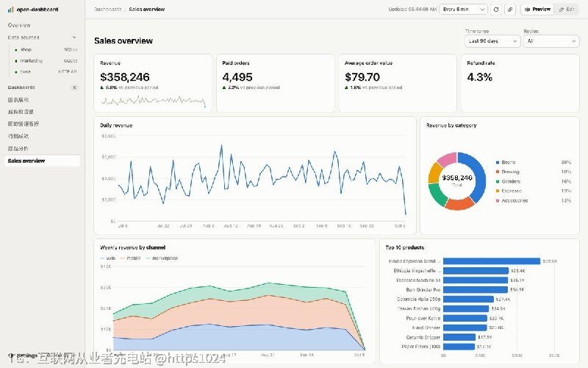The image size is (588, 368).
Task: Click the Dashboards breadcrumb link
Action: point(107,10)
